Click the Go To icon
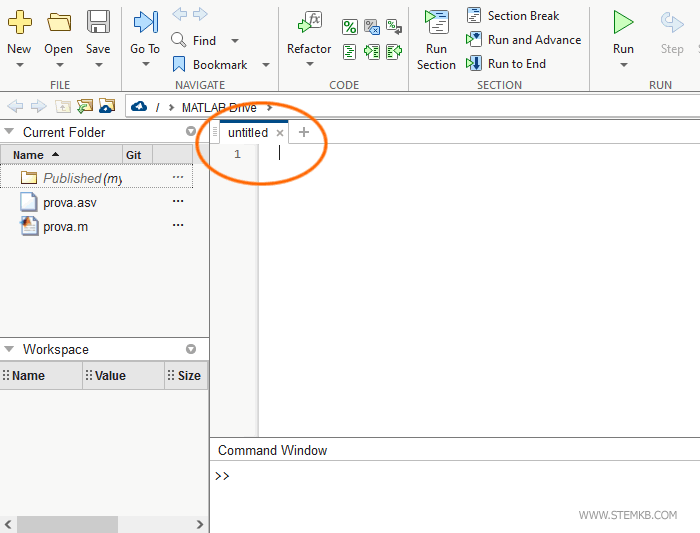700x533 pixels. [x=145, y=22]
